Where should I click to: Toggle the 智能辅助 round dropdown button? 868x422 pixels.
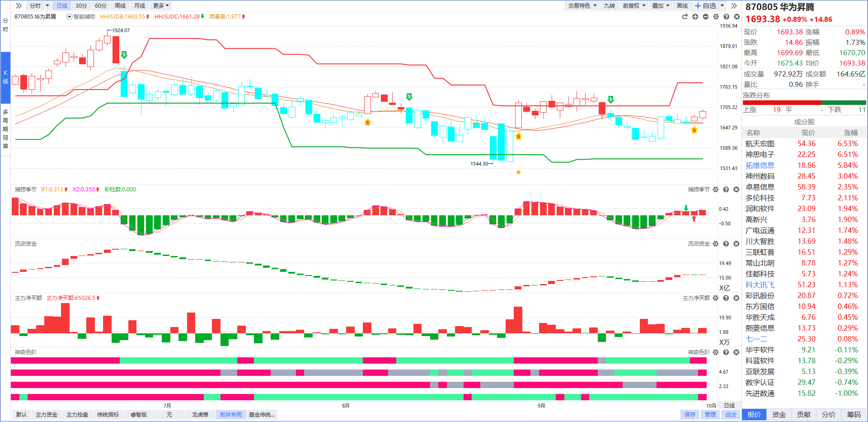69,17
